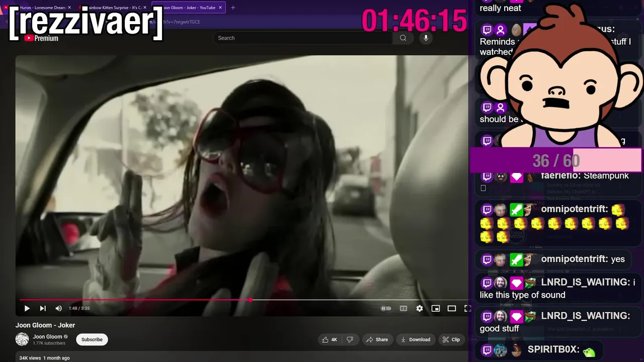
Task: Mute the video volume icon
Action: 58,308
